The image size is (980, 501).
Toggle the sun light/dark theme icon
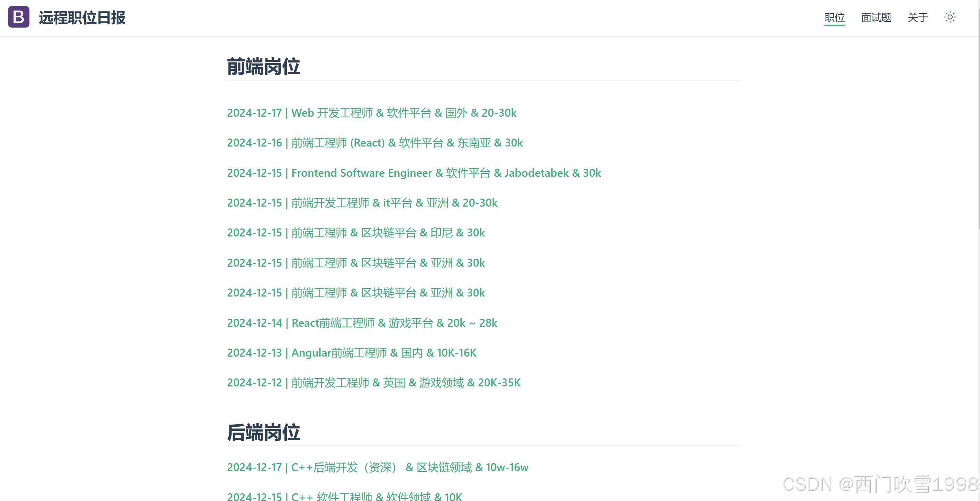point(950,17)
